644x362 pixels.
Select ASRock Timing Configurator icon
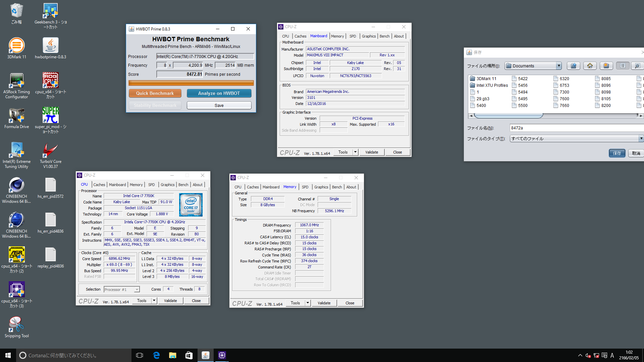[x=16, y=86]
